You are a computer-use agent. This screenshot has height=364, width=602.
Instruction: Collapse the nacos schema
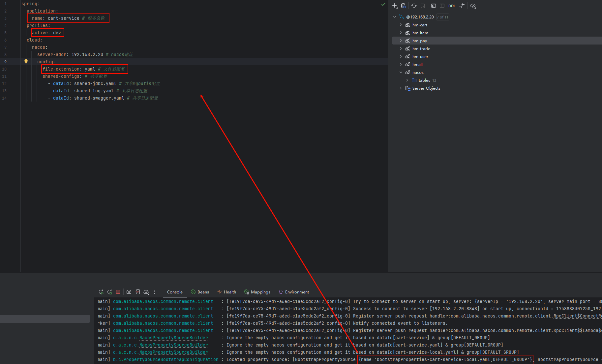point(401,72)
